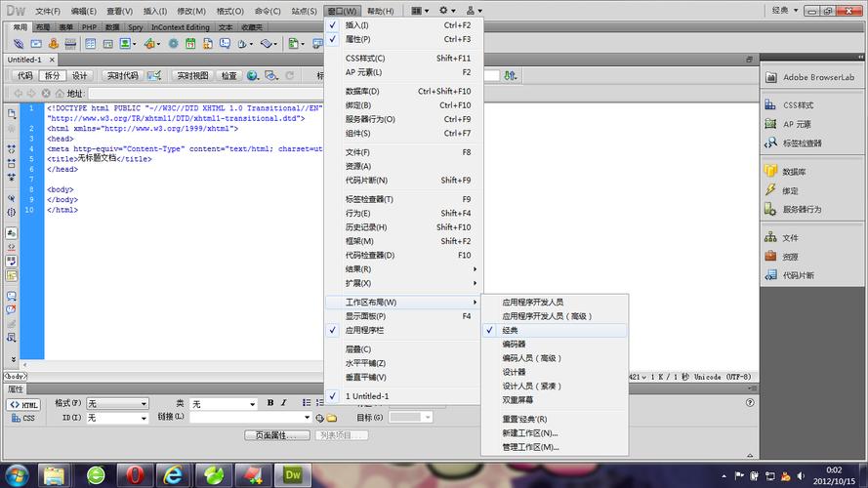Open the 文件(F) menu in the menu bar
Screen dimensions: 868x488
click(x=48, y=11)
